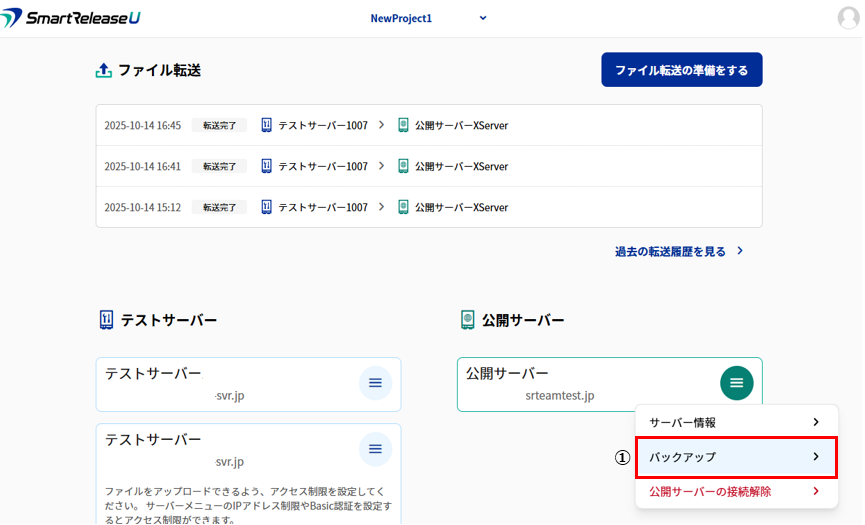Open the NewProject1 project dropdown
The width and height of the screenshot is (865, 525).
point(428,18)
